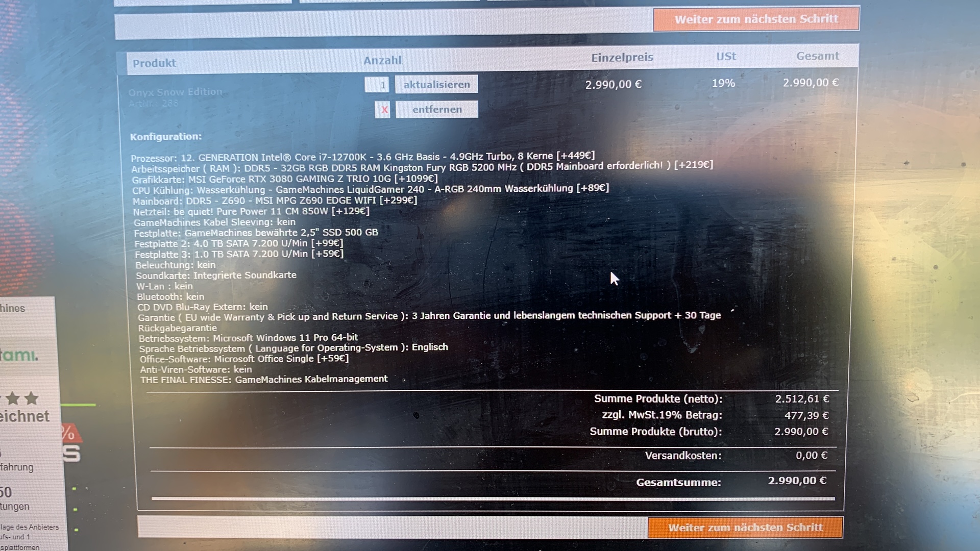This screenshot has width=980, height=551.
Task: Click the 'Produkt' column header
Action: pyautogui.click(x=154, y=63)
